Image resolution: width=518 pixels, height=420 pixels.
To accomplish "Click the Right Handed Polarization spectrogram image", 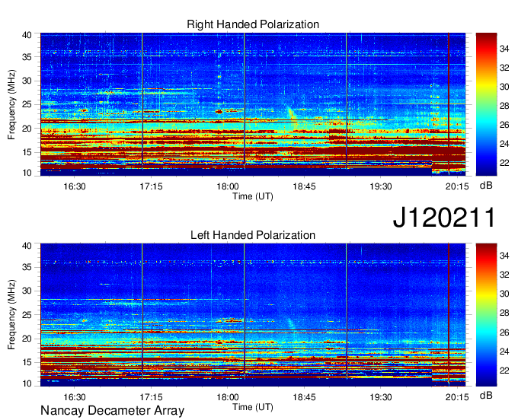I will tap(253, 104).
